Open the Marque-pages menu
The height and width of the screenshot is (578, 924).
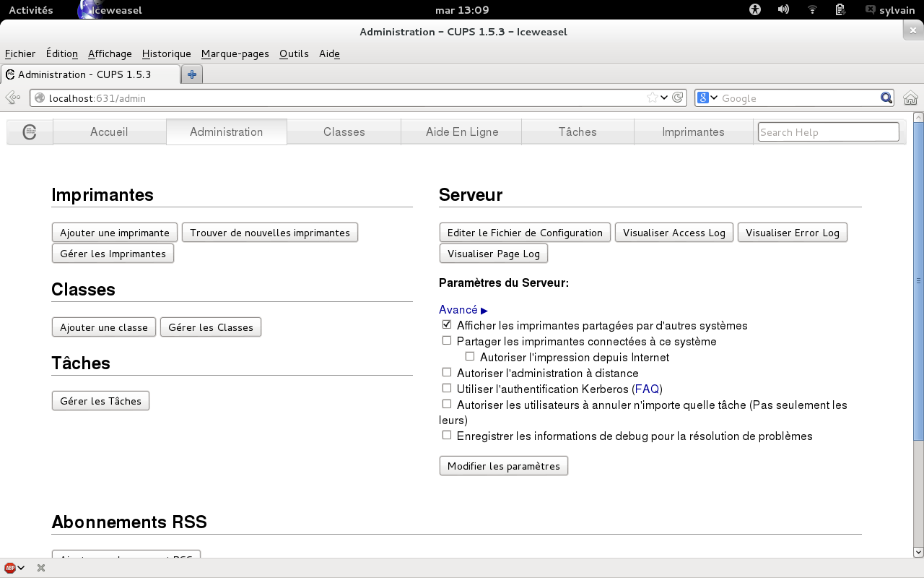235,53
